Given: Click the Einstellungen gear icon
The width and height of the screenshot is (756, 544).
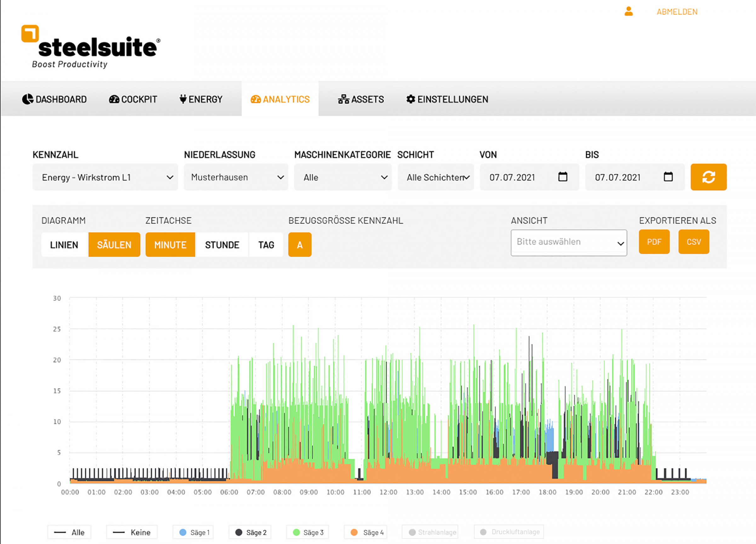Looking at the screenshot, I should [x=411, y=99].
